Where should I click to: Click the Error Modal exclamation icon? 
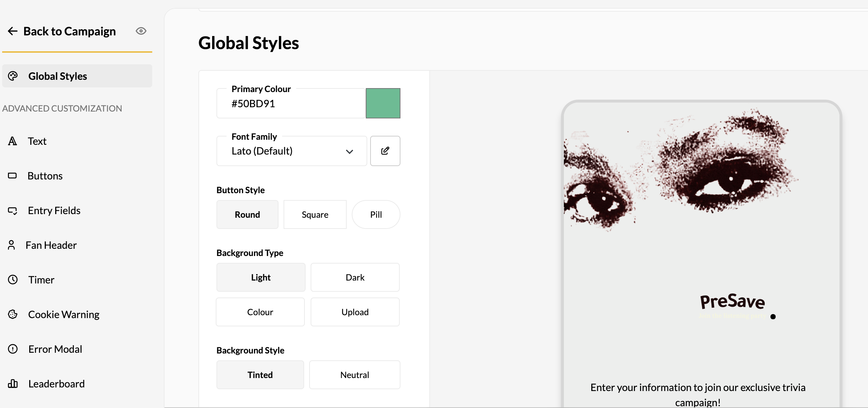[13, 349]
